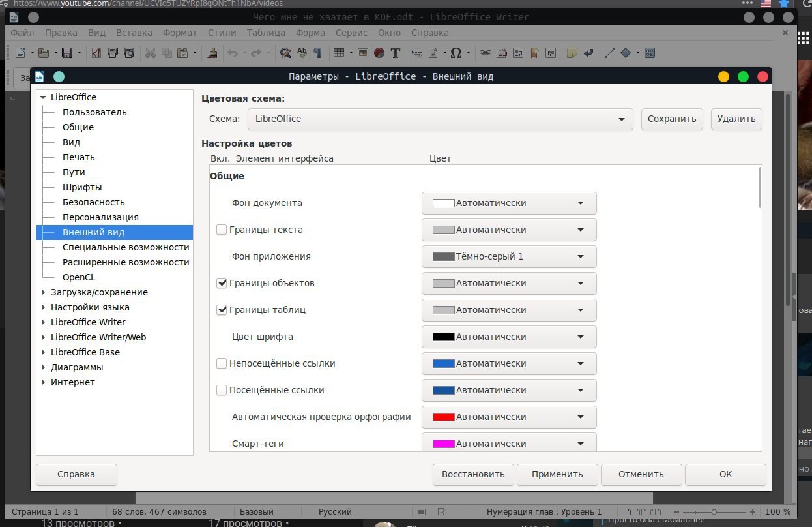Image resolution: width=812 pixels, height=527 pixels.
Task: Click the Применить button
Action: pos(557,474)
